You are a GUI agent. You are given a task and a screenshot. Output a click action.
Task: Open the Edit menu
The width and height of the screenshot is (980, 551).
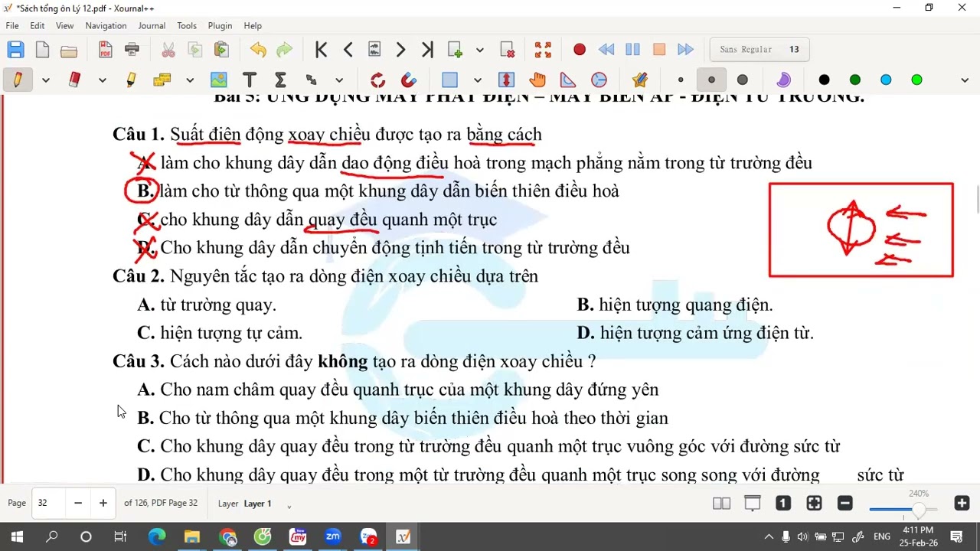[38, 25]
